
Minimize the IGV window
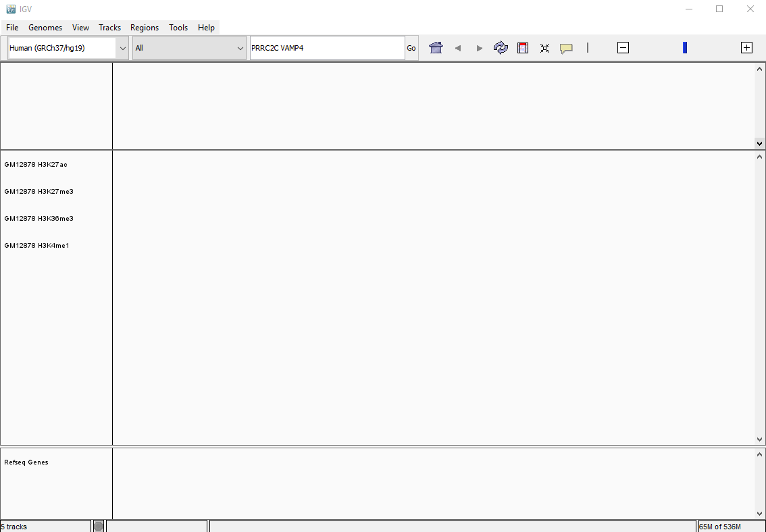(689, 9)
